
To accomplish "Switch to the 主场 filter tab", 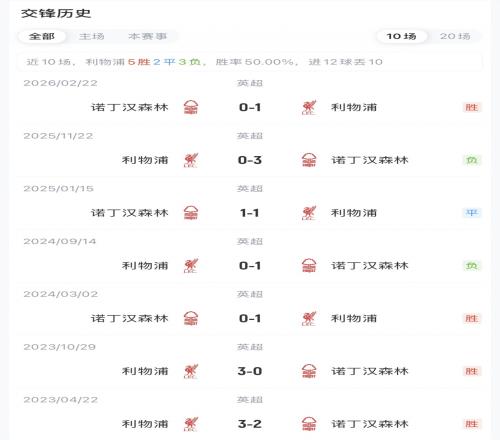I will [92, 36].
